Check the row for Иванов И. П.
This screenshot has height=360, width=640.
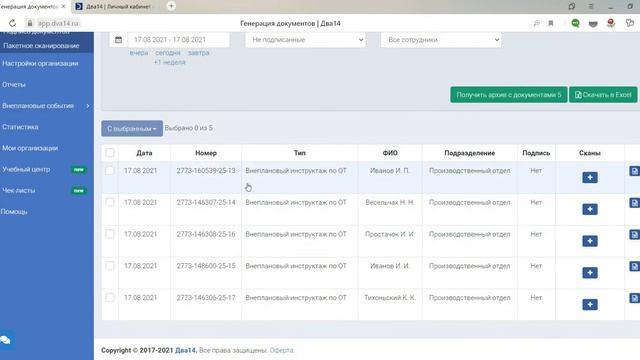point(110,171)
